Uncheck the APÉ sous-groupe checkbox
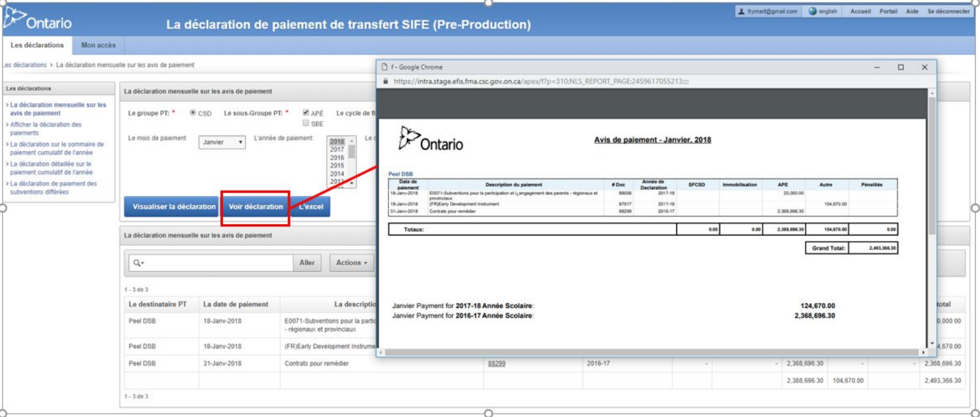This screenshot has width=980, height=417. pyautogui.click(x=306, y=113)
